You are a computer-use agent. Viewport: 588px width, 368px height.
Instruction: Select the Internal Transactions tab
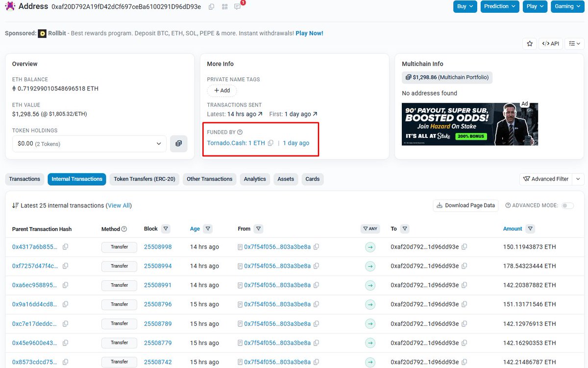77,179
